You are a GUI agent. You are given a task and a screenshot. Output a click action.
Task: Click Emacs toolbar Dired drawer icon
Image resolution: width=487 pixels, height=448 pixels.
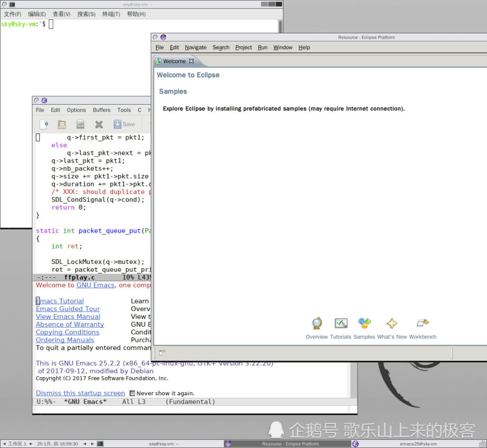click(x=80, y=124)
